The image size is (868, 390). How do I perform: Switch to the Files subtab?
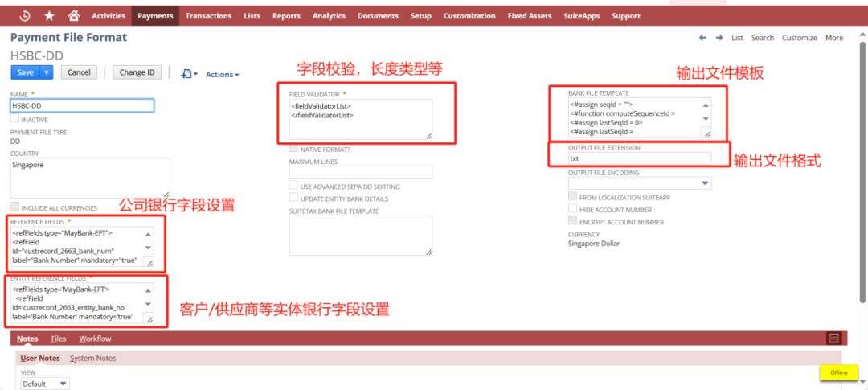click(x=59, y=339)
